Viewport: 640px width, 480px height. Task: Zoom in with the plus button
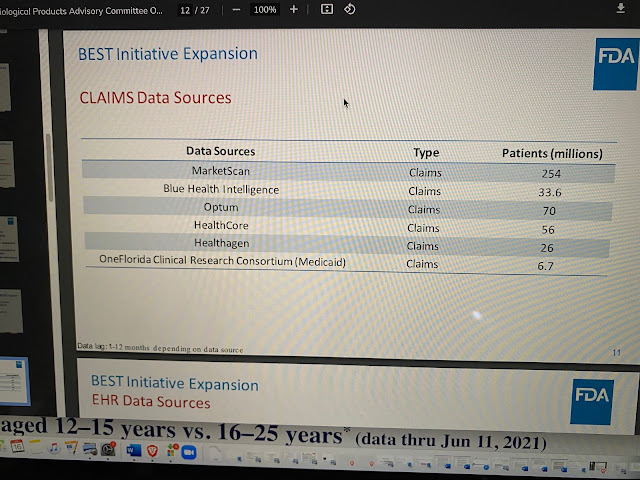[293, 9]
